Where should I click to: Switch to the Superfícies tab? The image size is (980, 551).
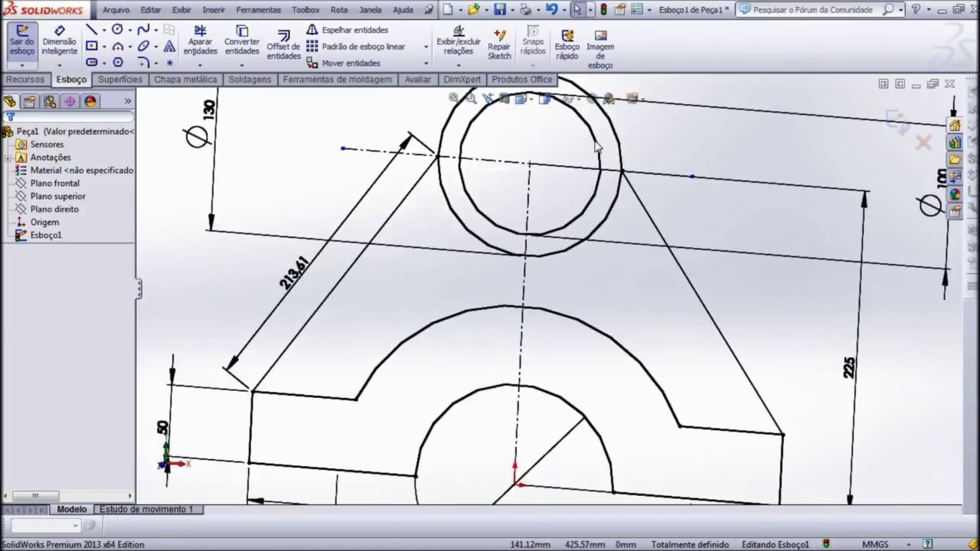tap(120, 80)
